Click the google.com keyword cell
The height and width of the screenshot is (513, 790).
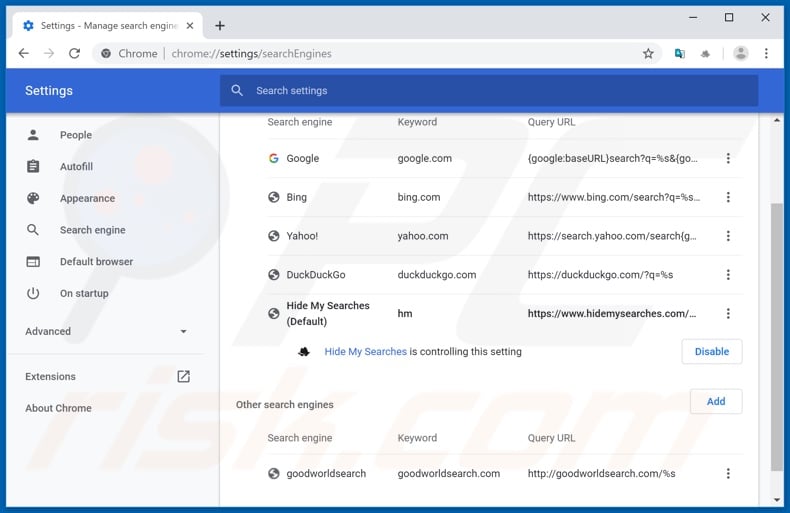425,158
